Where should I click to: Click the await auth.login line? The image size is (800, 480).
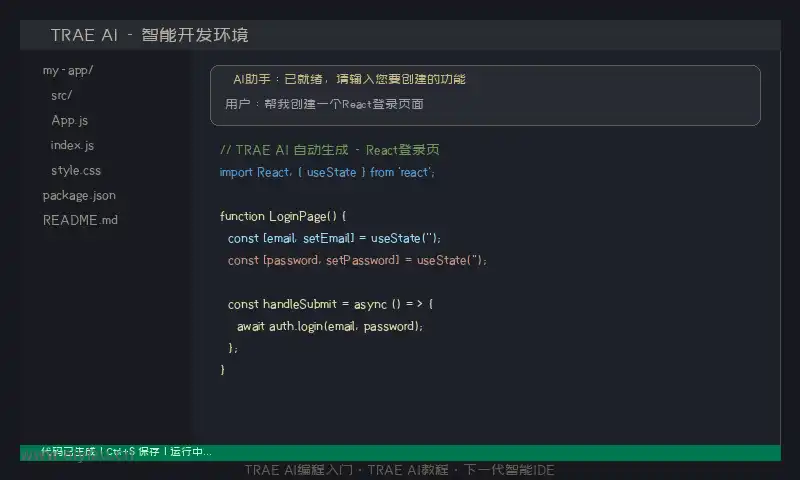(330, 326)
